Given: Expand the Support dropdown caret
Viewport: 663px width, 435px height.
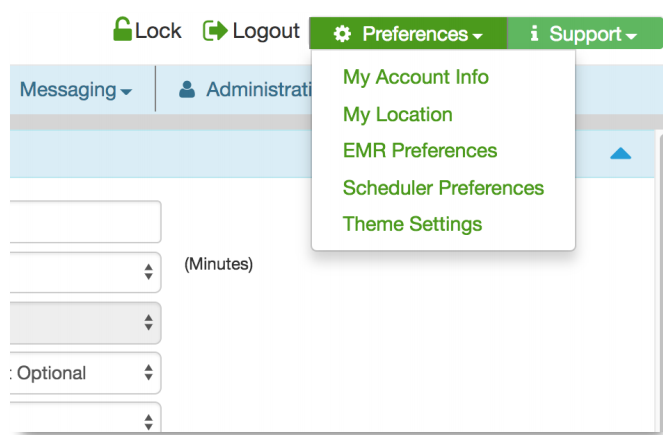Looking at the screenshot, I should tap(631, 36).
